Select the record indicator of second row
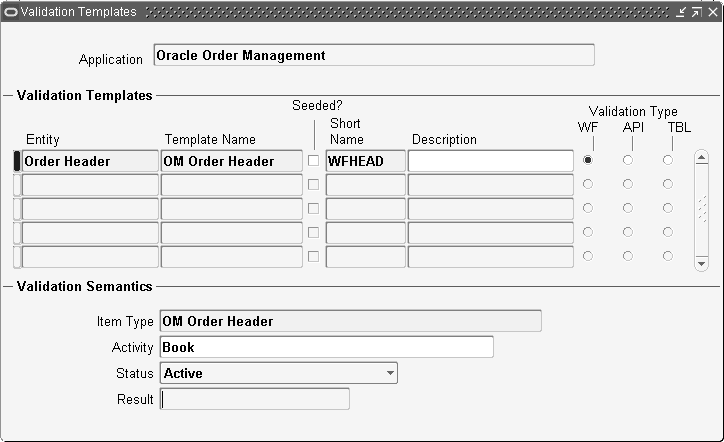 (x=17, y=185)
